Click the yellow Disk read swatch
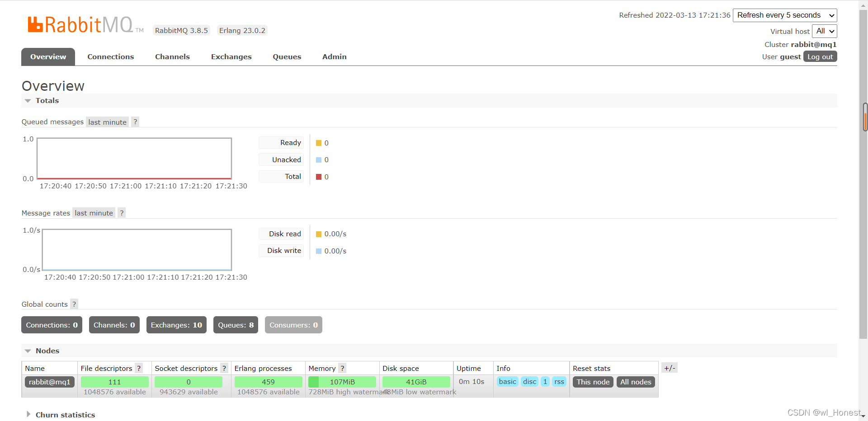Screen dimensions: 868x421 (319, 234)
